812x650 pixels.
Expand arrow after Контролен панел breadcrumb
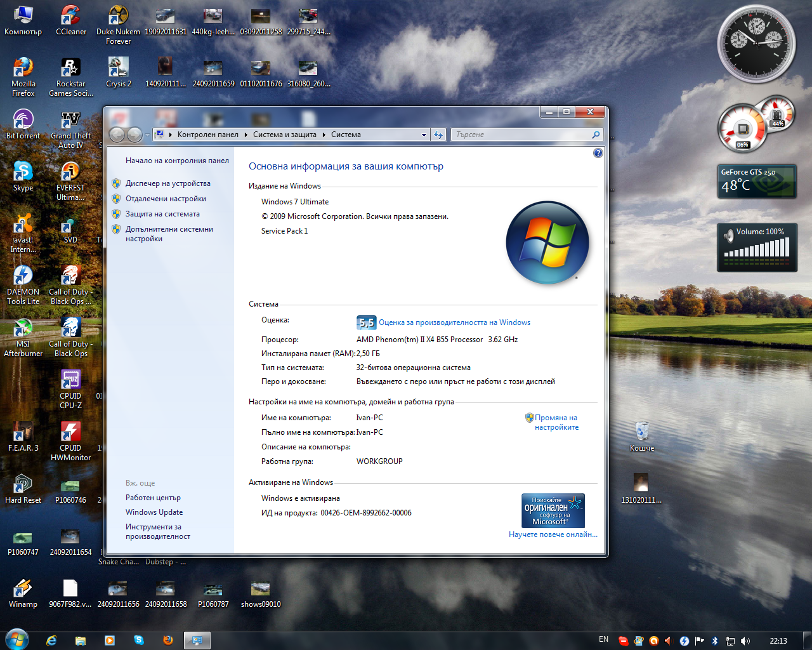click(246, 135)
